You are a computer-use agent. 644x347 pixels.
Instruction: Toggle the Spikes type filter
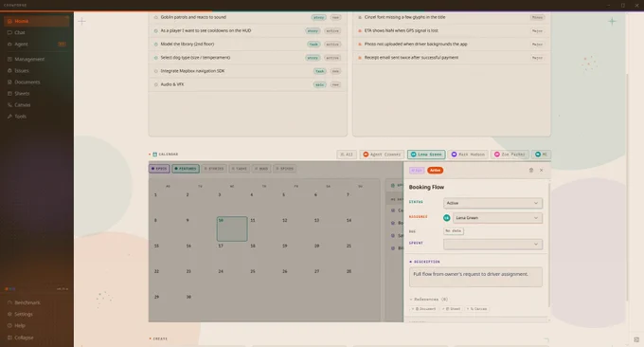pos(285,169)
